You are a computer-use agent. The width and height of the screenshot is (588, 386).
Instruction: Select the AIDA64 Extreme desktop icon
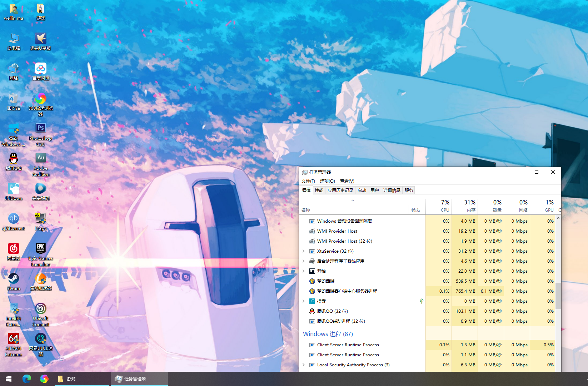click(x=14, y=345)
